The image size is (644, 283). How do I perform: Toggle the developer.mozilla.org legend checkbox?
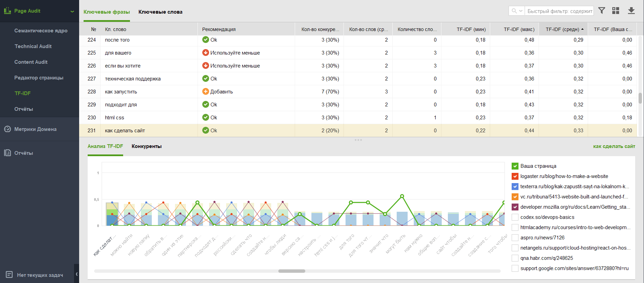pyautogui.click(x=515, y=207)
